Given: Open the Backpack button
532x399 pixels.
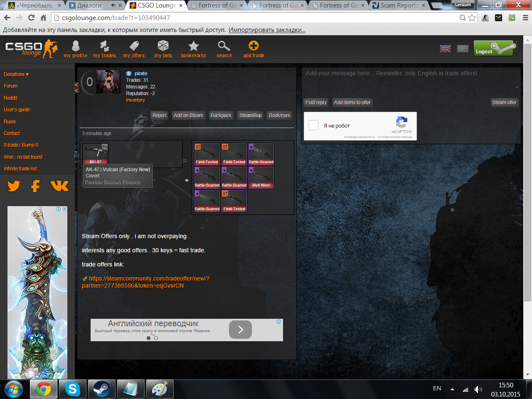Looking at the screenshot, I should tap(221, 116).
